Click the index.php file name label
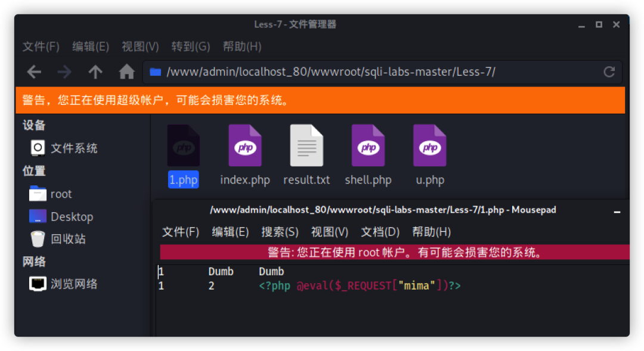The width and height of the screenshot is (644, 351). 245,180
